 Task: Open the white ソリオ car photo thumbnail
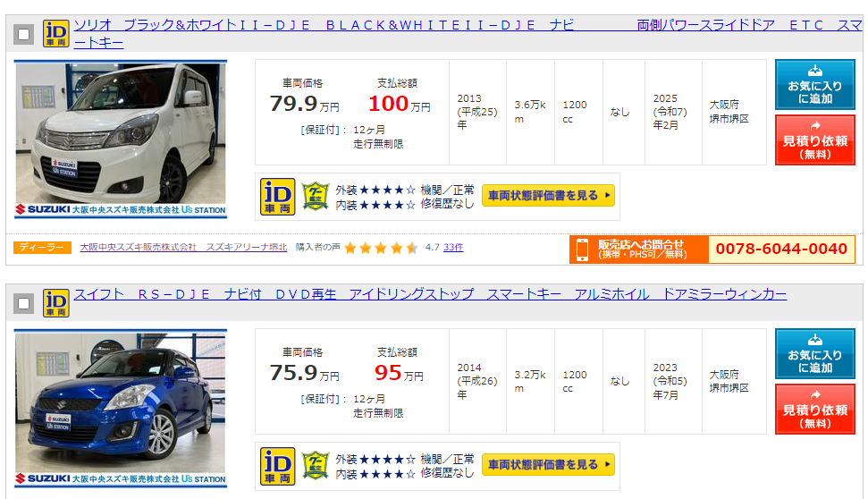coord(121,140)
